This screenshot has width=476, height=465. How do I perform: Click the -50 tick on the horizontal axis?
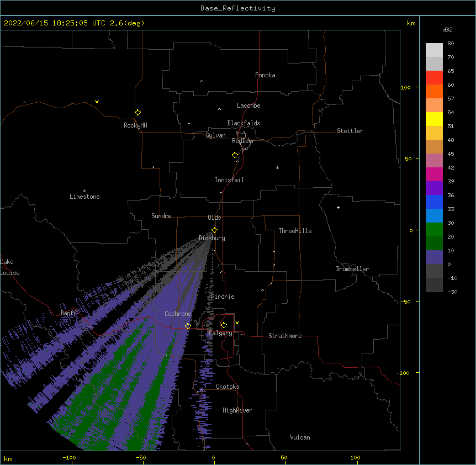point(141,457)
